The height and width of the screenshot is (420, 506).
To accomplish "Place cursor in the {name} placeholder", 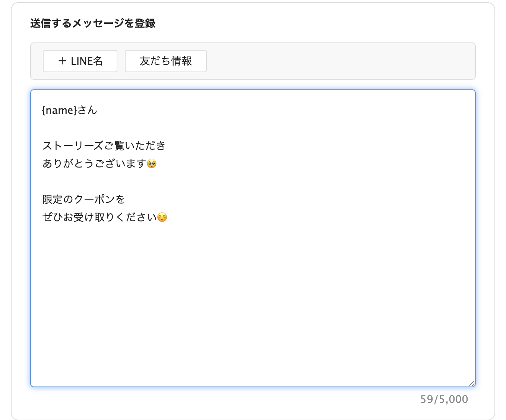I will pyautogui.click(x=60, y=110).
